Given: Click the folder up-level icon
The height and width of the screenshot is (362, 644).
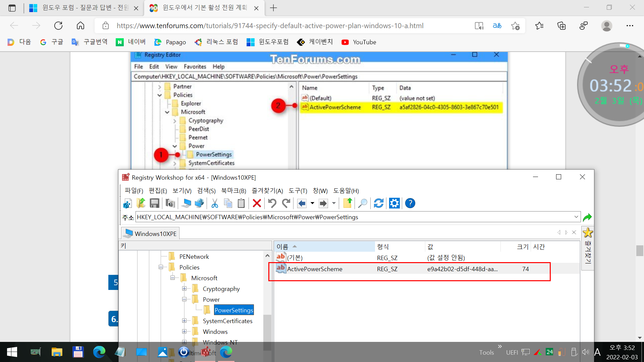Looking at the screenshot, I should tap(347, 203).
